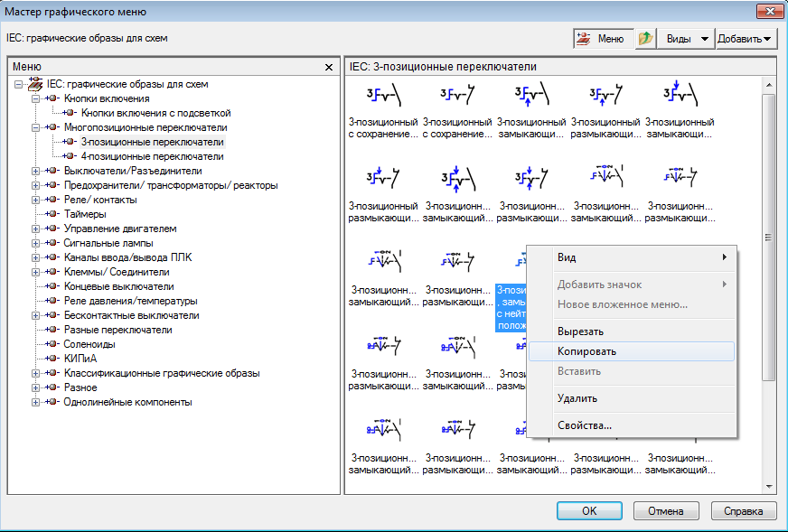The width and height of the screenshot is (788, 532).
Task: Click the КИПиА node icon
Action: 52,359
